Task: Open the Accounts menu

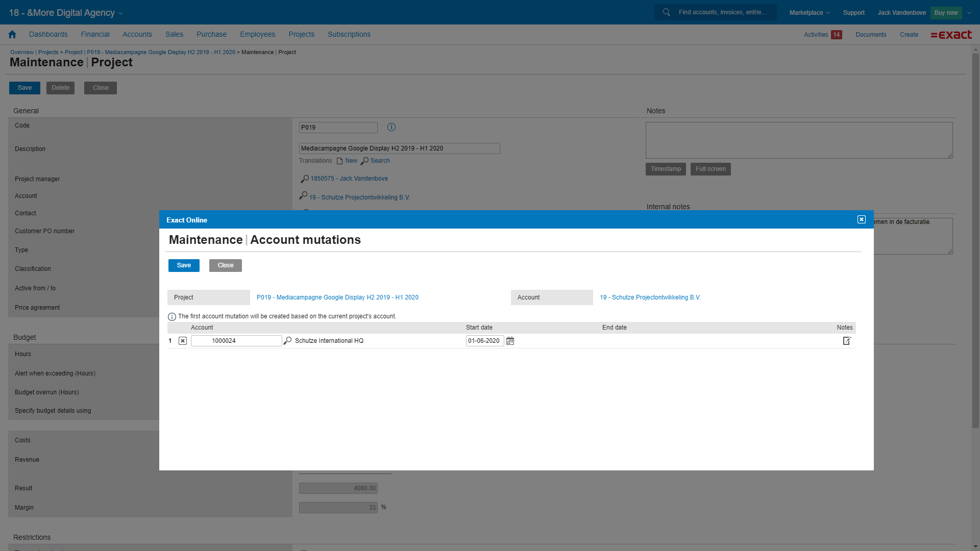Action: [137, 34]
